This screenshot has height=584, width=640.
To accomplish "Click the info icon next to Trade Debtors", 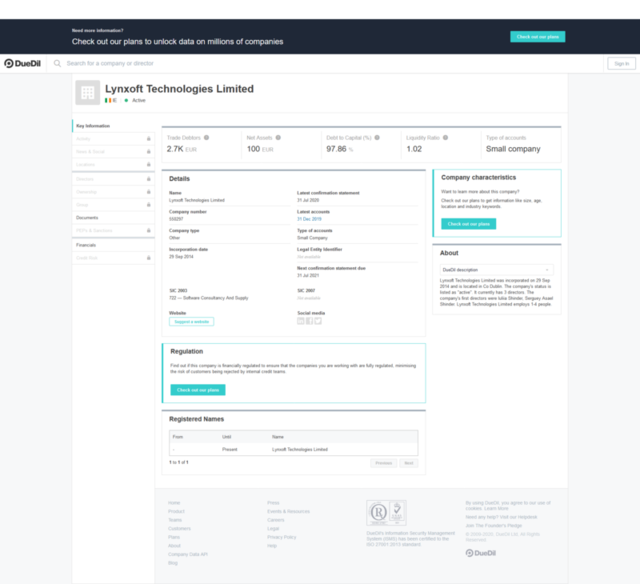I will [207, 138].
